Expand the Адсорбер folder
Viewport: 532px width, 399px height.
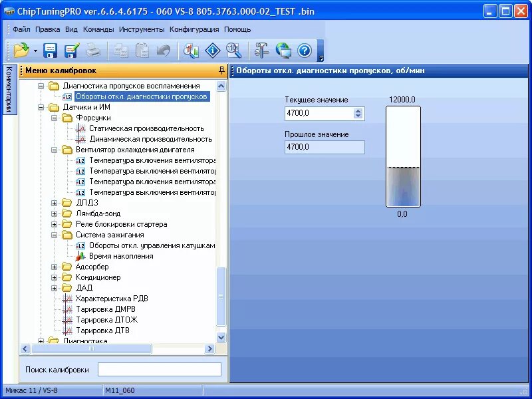click(x=55, y=267)
